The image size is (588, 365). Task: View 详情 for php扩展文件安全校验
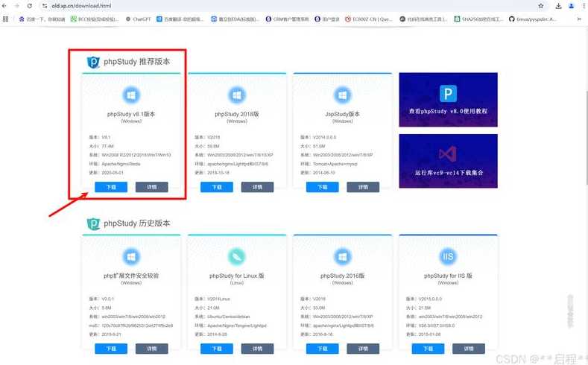151,349
